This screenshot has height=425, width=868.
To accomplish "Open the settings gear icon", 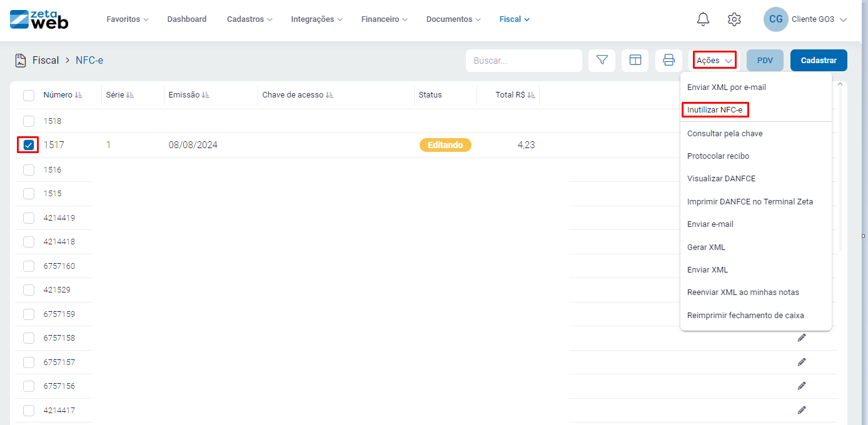I will point(734,19).
